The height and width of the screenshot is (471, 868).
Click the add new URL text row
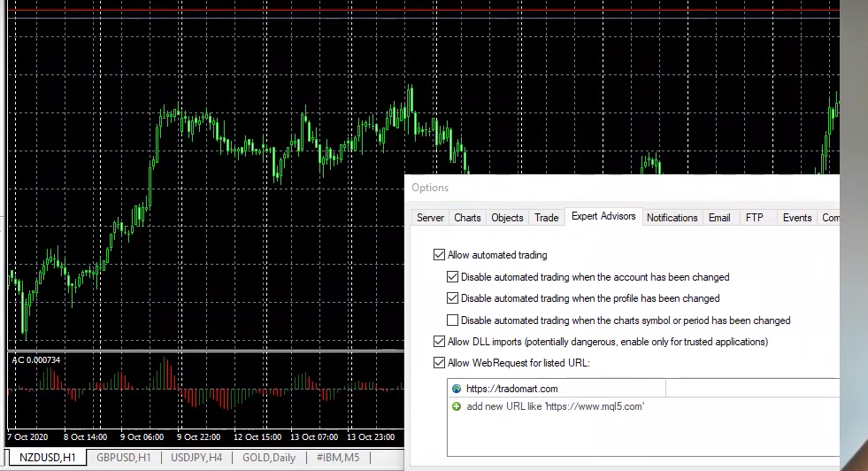tap(555, 406)
